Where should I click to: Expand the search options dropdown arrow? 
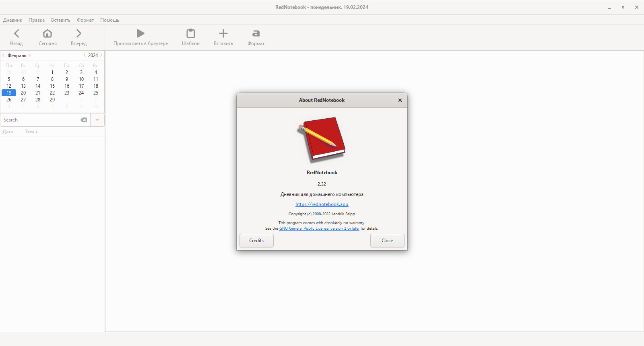pos(97,120)
